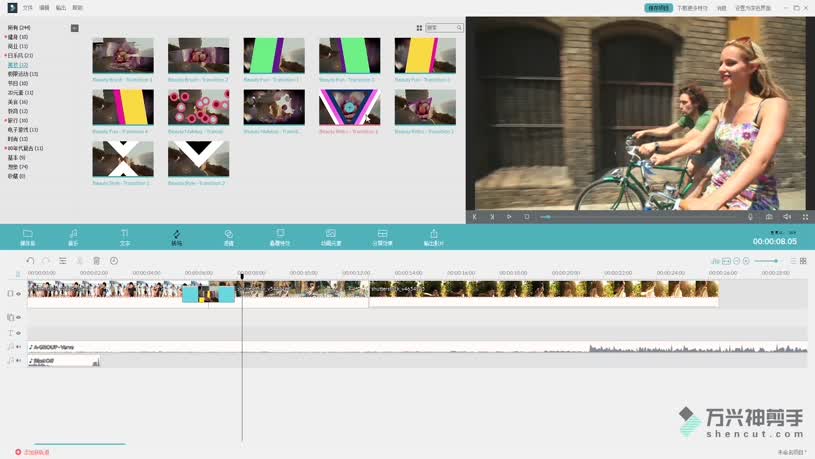This screenshot has width=815, height=459.
Task: Switch to the transitions tab (转场)
Action: (x=177, y=237)
